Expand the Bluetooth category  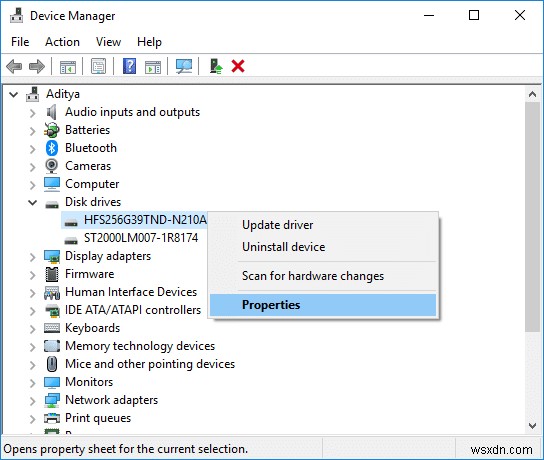[x=32, y=149]
